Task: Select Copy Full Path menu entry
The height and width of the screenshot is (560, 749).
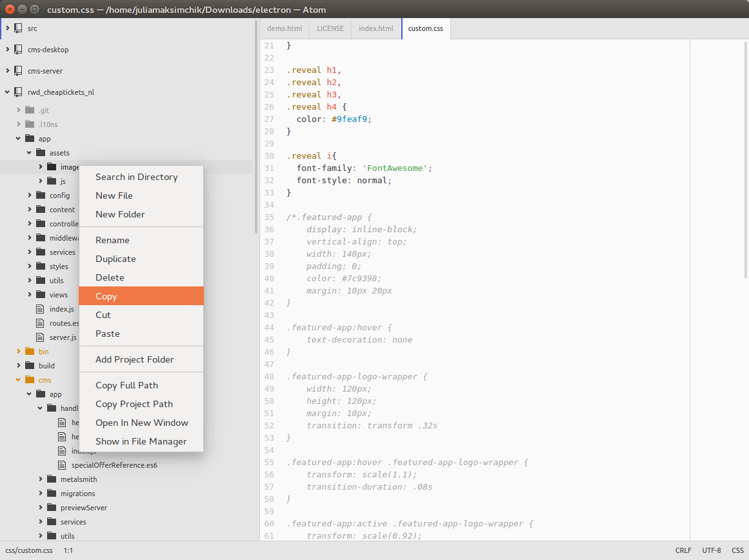Action: pos(141,385)
